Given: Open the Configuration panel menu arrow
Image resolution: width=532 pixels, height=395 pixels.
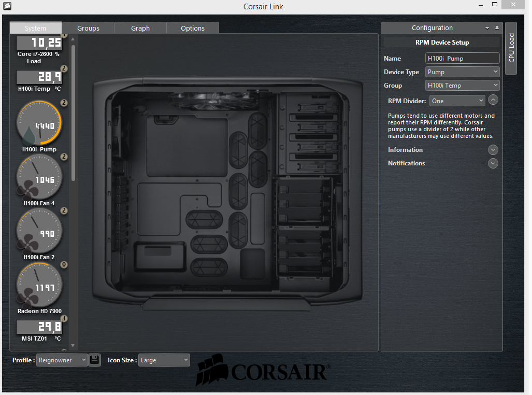Looking at the screenshot, I should click(487, 28).
